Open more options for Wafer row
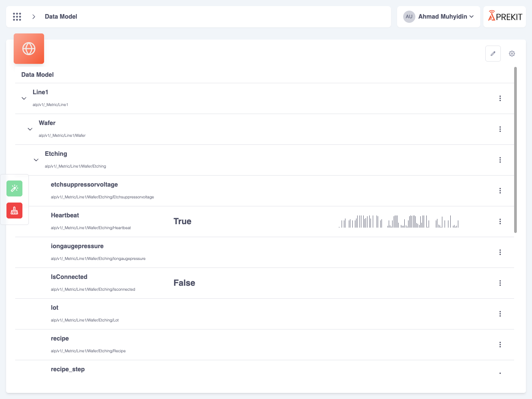532x399 pixels. point(500,129)
